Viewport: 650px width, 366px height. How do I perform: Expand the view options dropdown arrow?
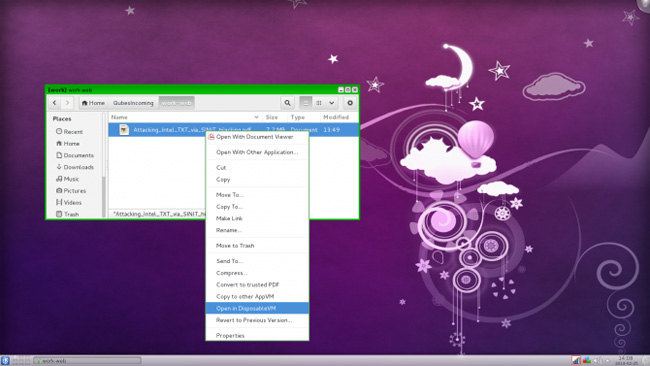(332, 103)
